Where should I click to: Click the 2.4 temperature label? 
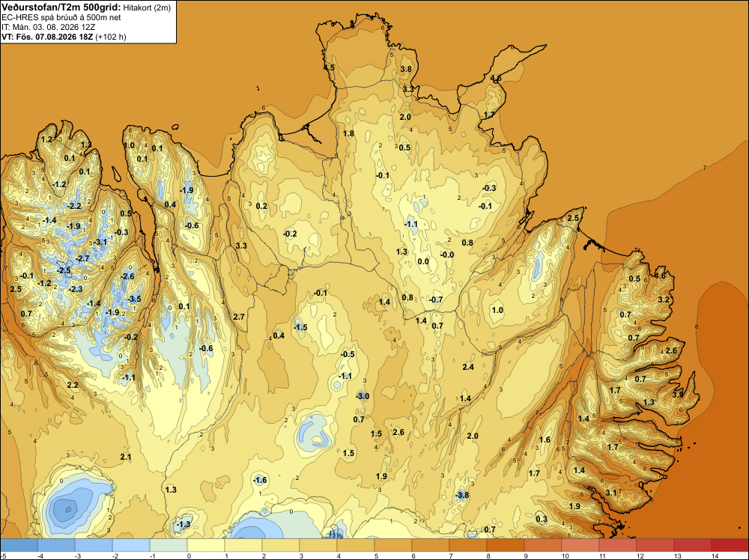click(468, 367)
